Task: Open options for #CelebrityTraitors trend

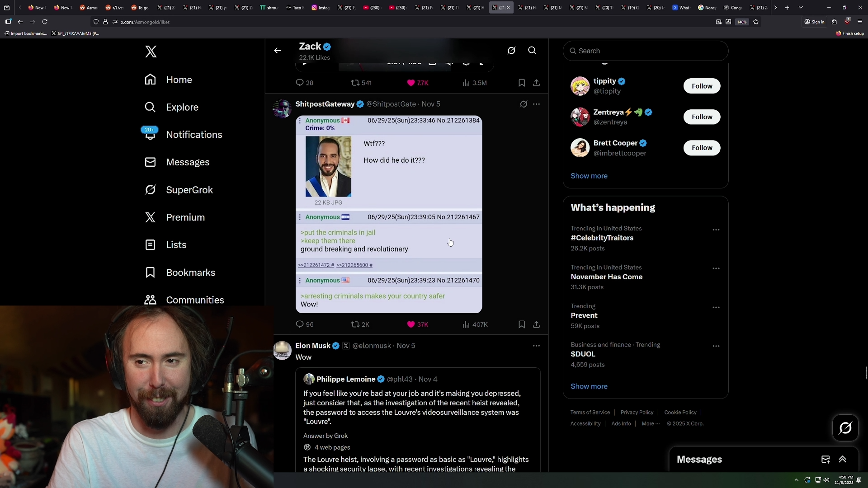Action: pos(716,230)
